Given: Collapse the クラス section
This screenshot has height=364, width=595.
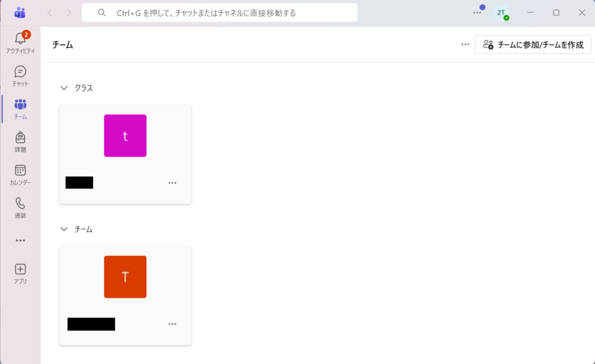Looking at the screenshot, I should click(64, 88).
